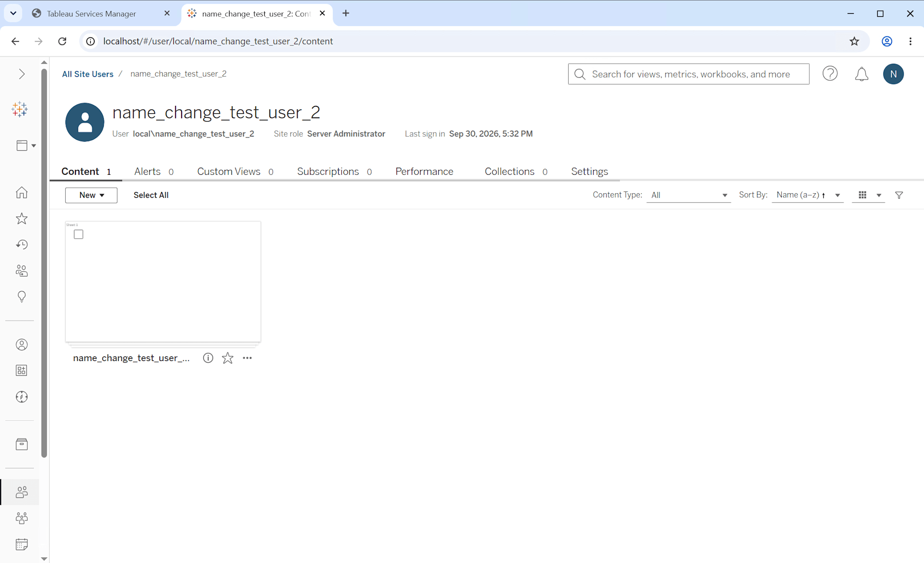The width and height of the screenshot is (924, 563).
Task: Open the name_change_test_user_... workbook title
Action: click(131, 358)
